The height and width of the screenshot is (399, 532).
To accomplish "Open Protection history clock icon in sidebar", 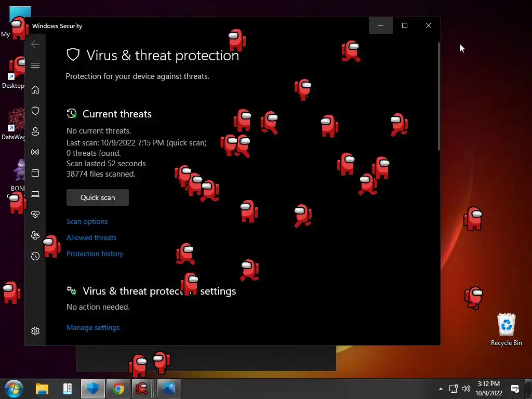I will coord(35,256).
